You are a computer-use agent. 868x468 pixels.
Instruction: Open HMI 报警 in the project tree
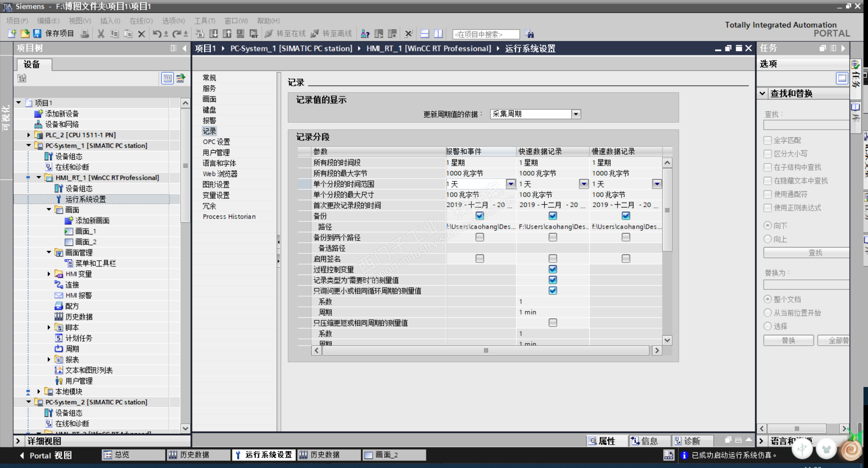click(78, 296)
